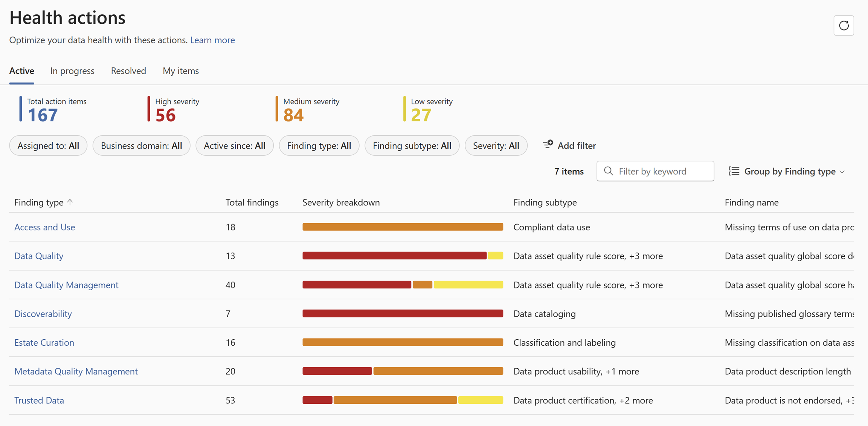Click the group-by list icon
This screenshot has width=868, height=426.
click(x=734, y=171)
